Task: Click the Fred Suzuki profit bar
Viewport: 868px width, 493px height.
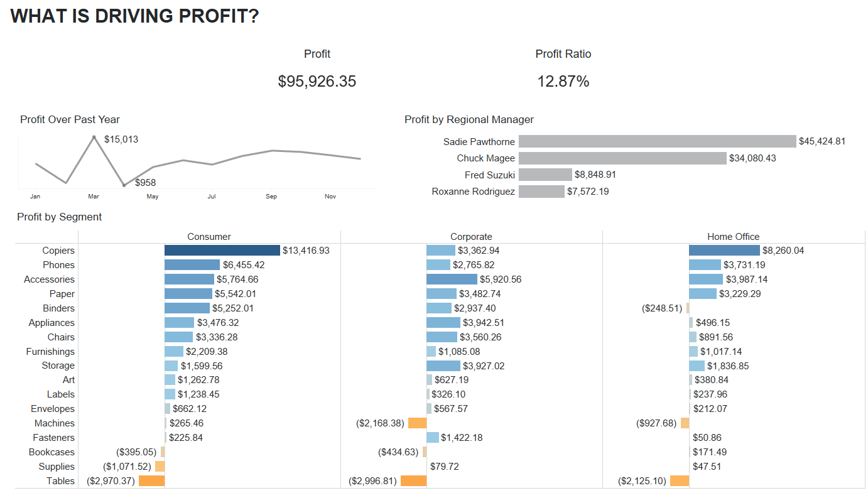Action: 545,175
